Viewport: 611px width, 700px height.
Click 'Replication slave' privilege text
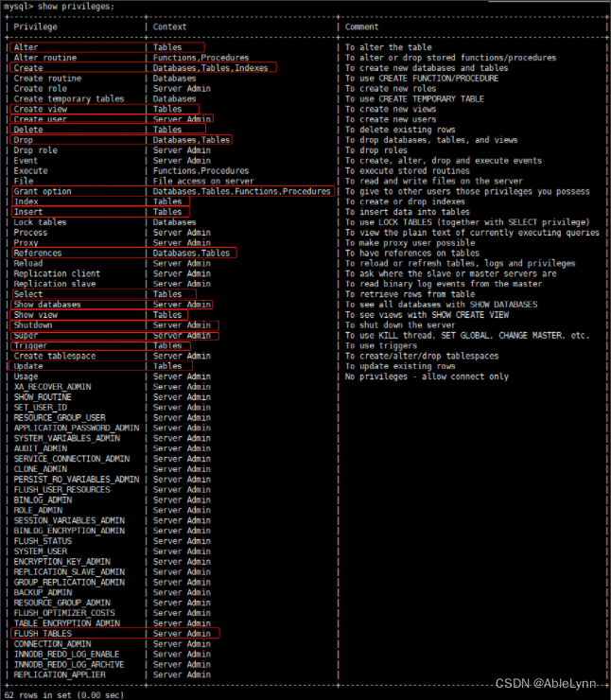55,284
